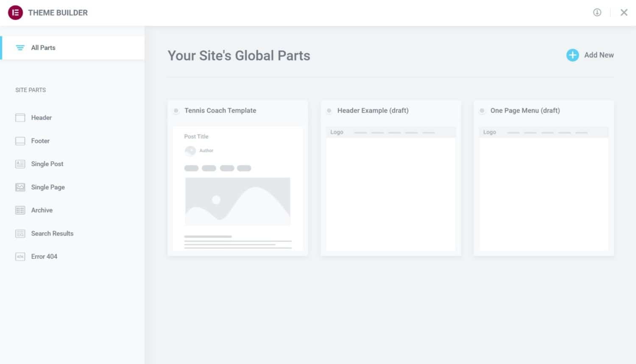Toggle Header Example draft status dot

[x=329, y=111]
